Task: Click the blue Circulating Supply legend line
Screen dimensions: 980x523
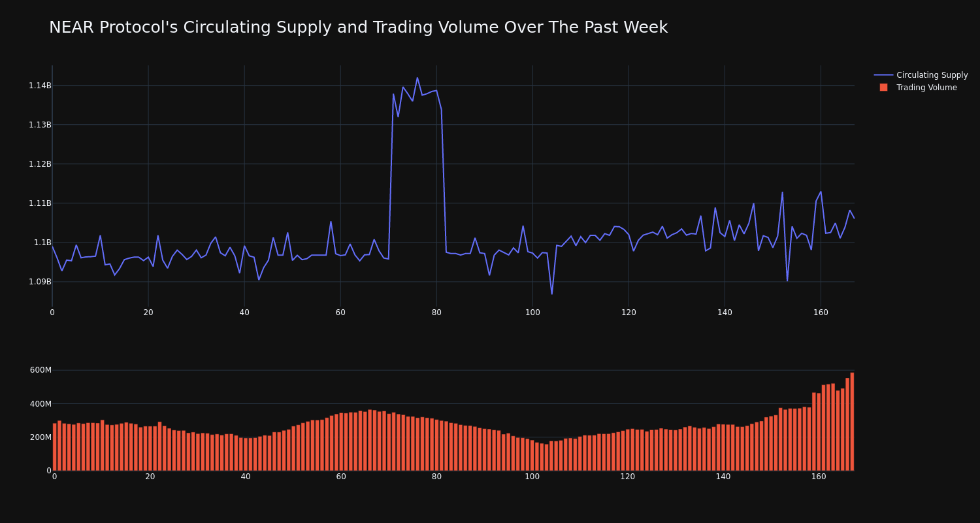Action: pyautogui.click(x=883, y=75)
